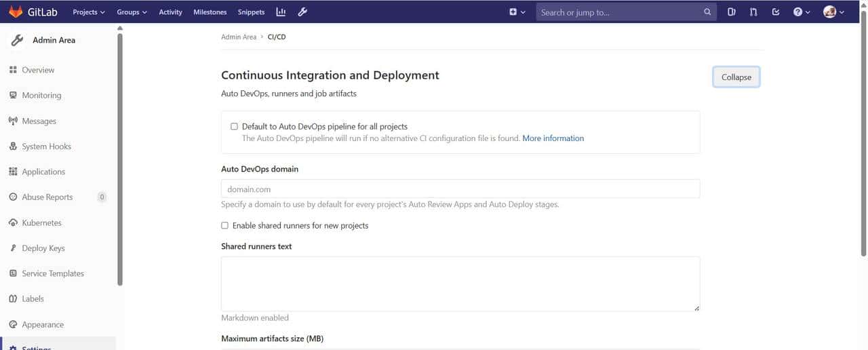This screenshot has width=868, height=350.
Task: Click the search magnifier icon
Action: (707, 12)
